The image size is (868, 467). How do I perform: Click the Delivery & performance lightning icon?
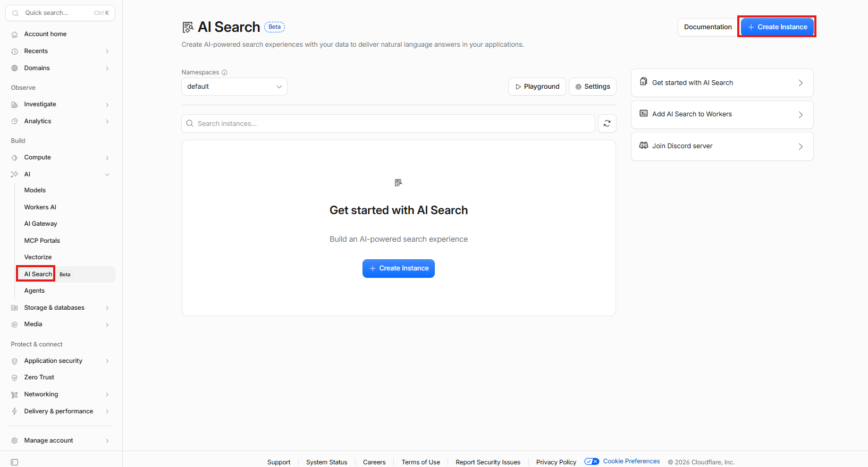click(x=14, y=412)
